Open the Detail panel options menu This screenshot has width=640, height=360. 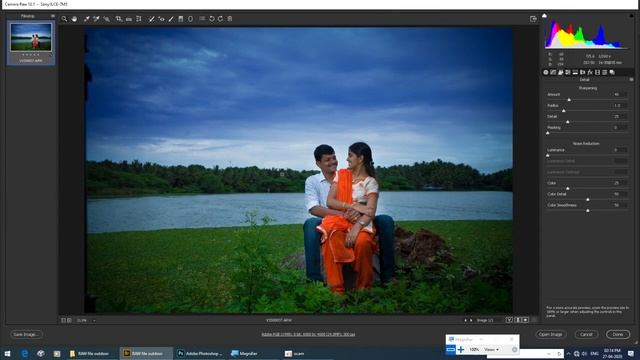coord(631,80)
